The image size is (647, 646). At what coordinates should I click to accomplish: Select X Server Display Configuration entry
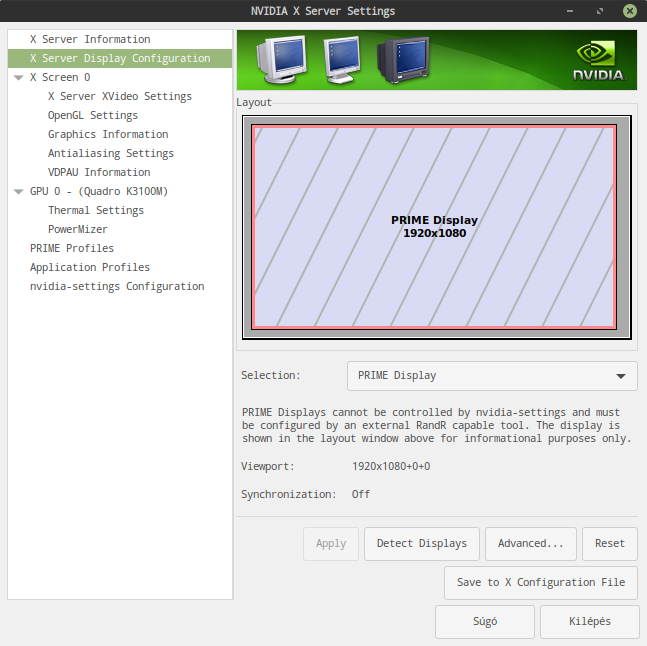pyautogui.click(x=120, y=58)
